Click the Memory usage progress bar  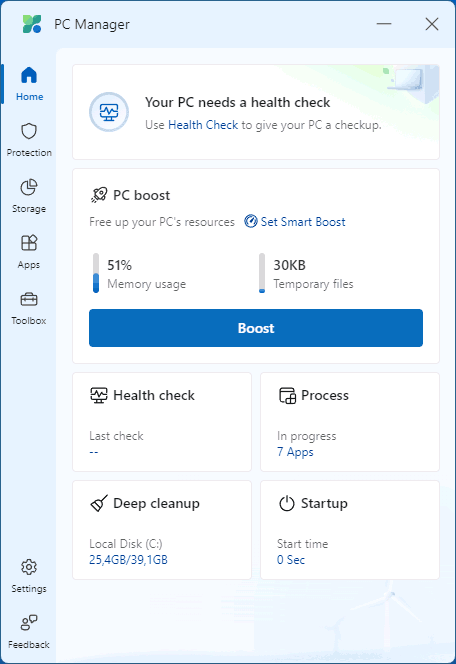[x=96, y=273]
